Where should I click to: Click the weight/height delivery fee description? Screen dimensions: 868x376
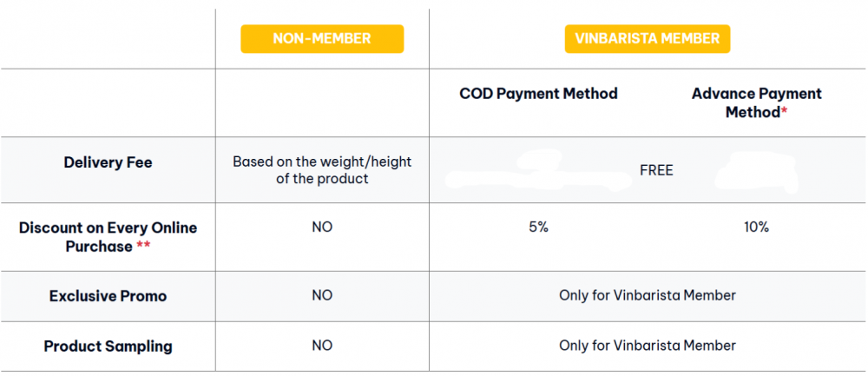click(322, 170)
